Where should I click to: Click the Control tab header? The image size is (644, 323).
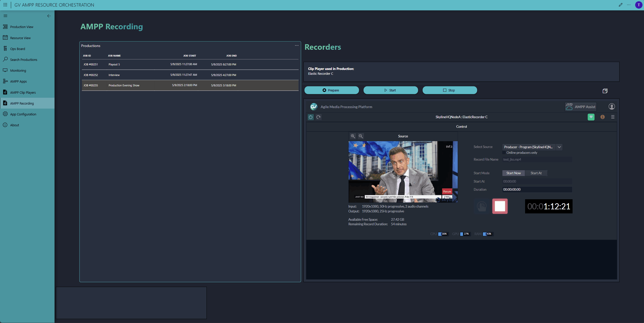(461, 127)
